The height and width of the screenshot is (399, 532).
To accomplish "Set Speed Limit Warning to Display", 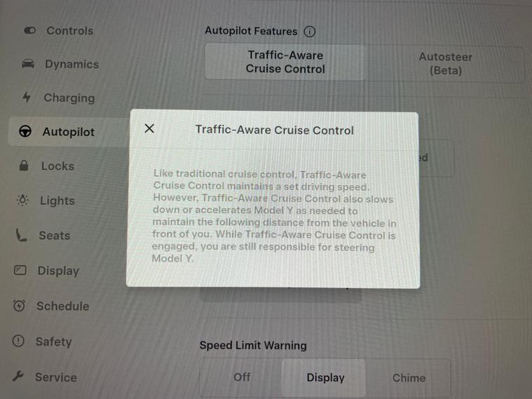I will [x=325, y=377].
